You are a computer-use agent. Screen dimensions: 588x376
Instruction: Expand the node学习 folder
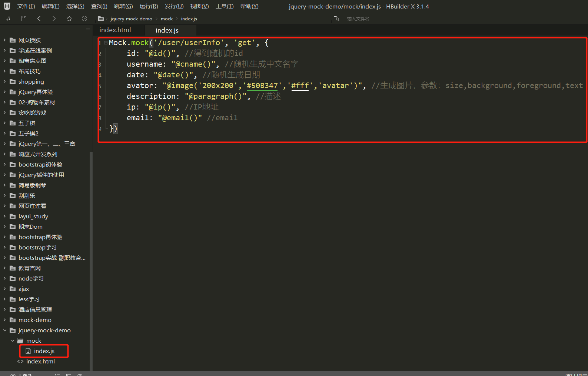point(4,278)
